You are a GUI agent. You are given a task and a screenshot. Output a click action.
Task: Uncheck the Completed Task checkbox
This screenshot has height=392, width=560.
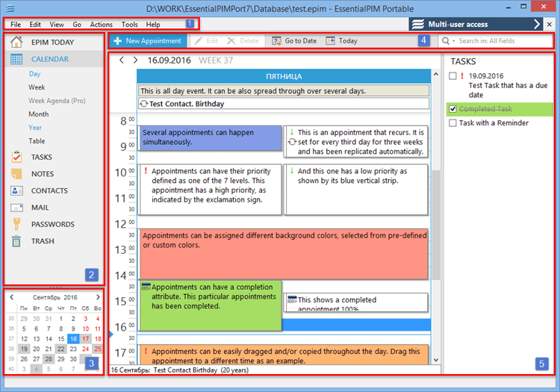[453, 109]
